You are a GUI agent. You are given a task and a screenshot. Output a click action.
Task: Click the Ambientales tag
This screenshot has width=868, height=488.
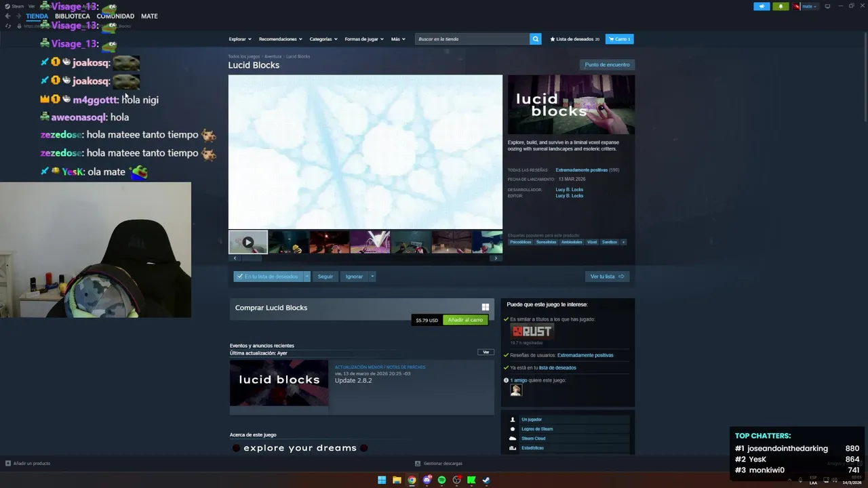(x=572, y=242)
